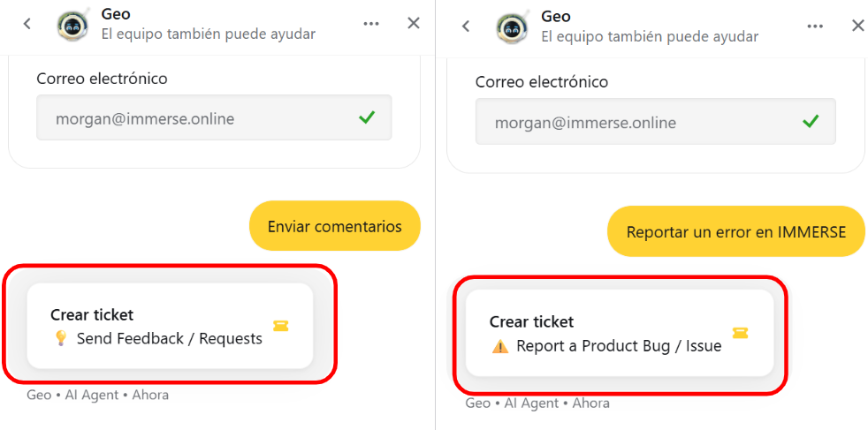Screen dimensions: 868x430
Task: Click green checkmark in right email field
Action: point(810,122)
